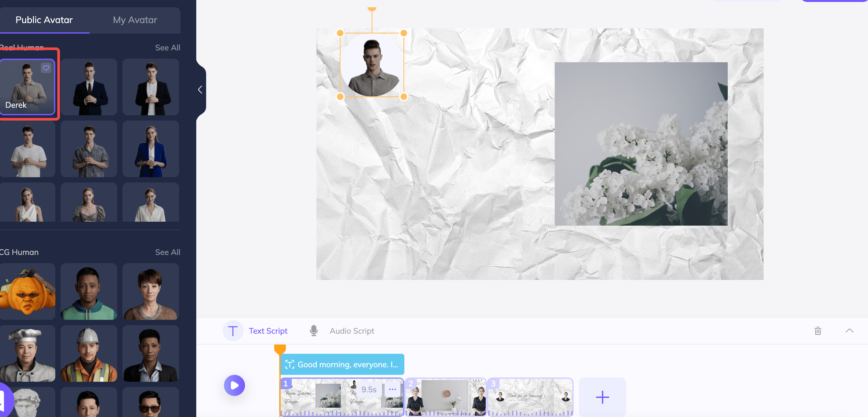Screen dimensions: 868x417
Task: Click the Audio Script microphone icon
Action: (x=314, y=331)
